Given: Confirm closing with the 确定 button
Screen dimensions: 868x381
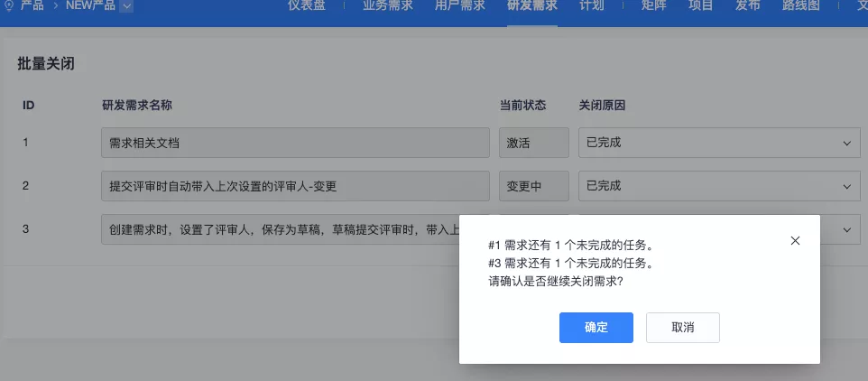Looking at the screenshot, I should pyautogui.click(x=596, y=328).
